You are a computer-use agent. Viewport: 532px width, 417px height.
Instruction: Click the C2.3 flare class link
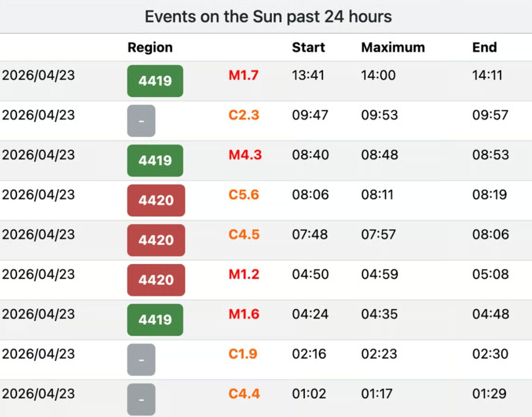[244, 115]
